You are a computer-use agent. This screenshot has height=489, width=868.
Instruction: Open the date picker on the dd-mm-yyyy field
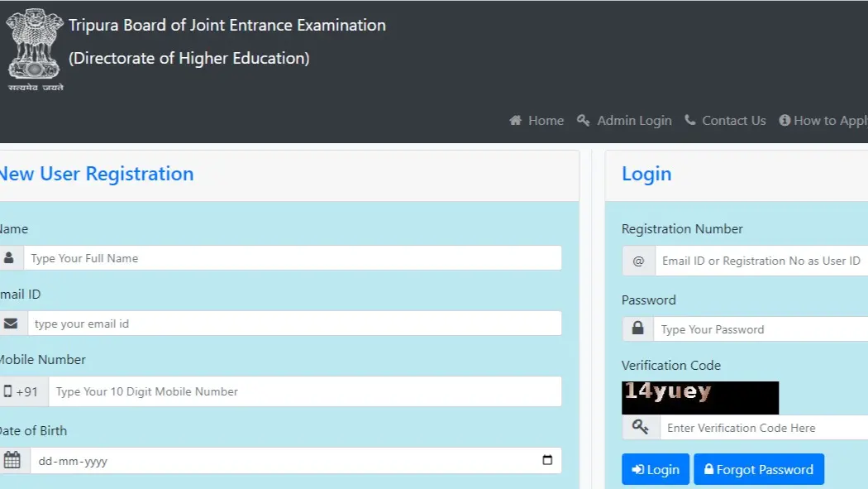(x=547, y=460)
